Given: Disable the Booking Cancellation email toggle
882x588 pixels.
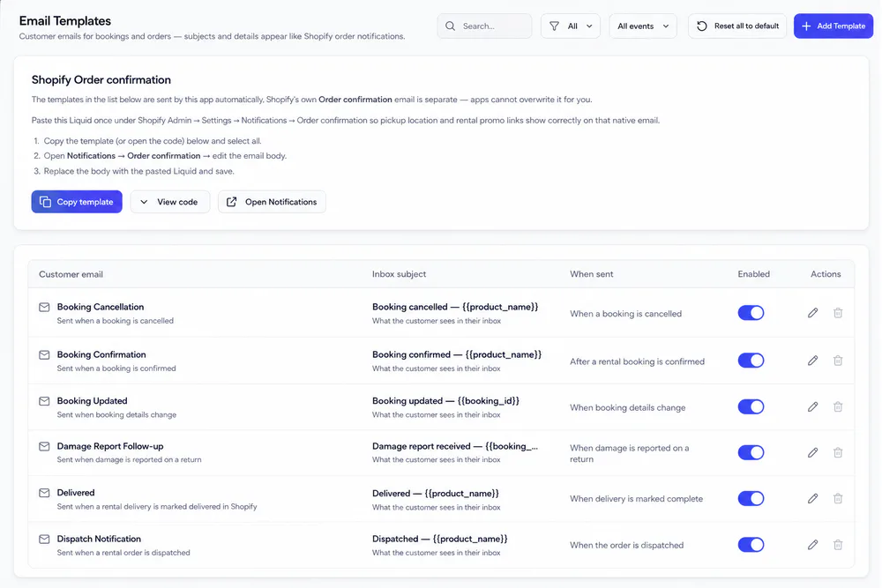Looking at the screenshot, I should [x=751, y=313].
